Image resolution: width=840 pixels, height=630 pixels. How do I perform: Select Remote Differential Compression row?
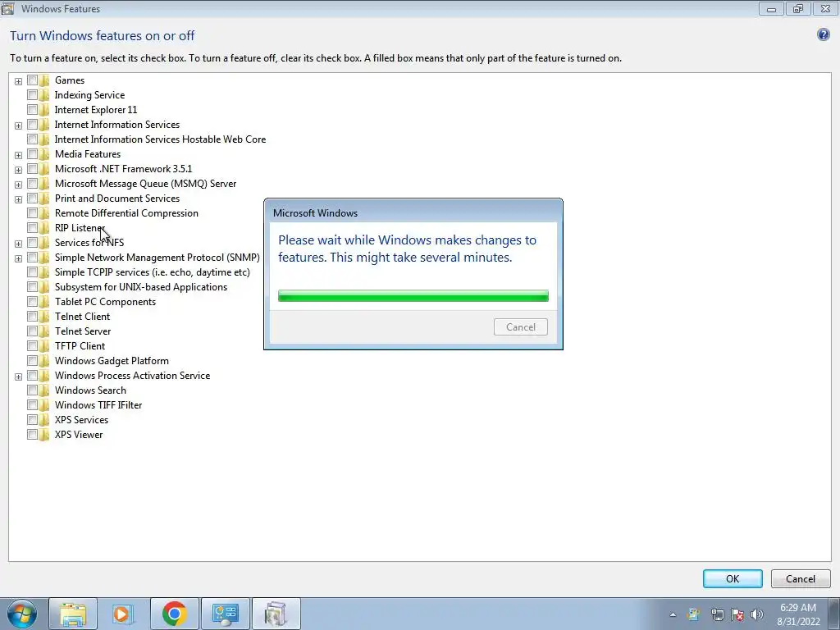pyautogui.click(x=126, y=213)
